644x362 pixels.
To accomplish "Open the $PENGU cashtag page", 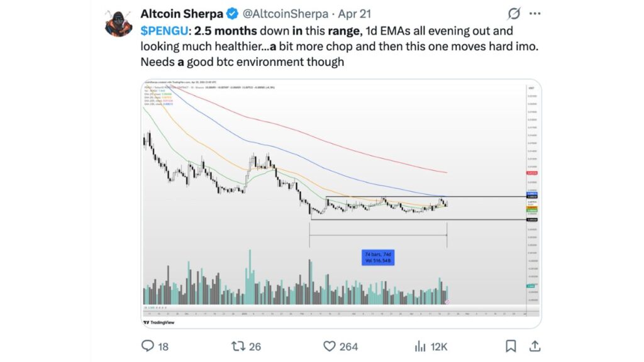I will coord(163,30).
